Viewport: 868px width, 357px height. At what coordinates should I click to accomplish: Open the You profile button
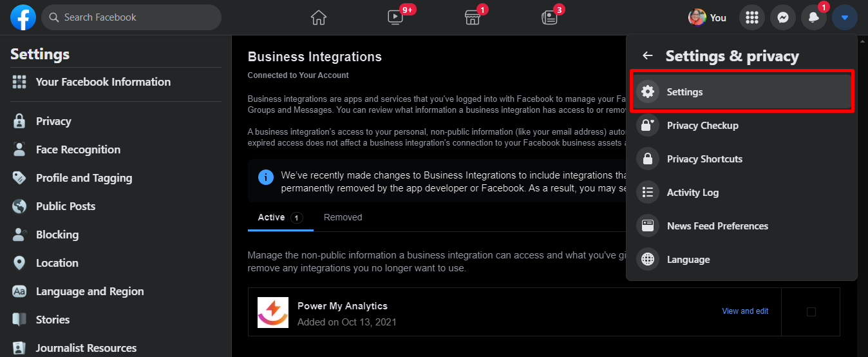click(708, 18)
